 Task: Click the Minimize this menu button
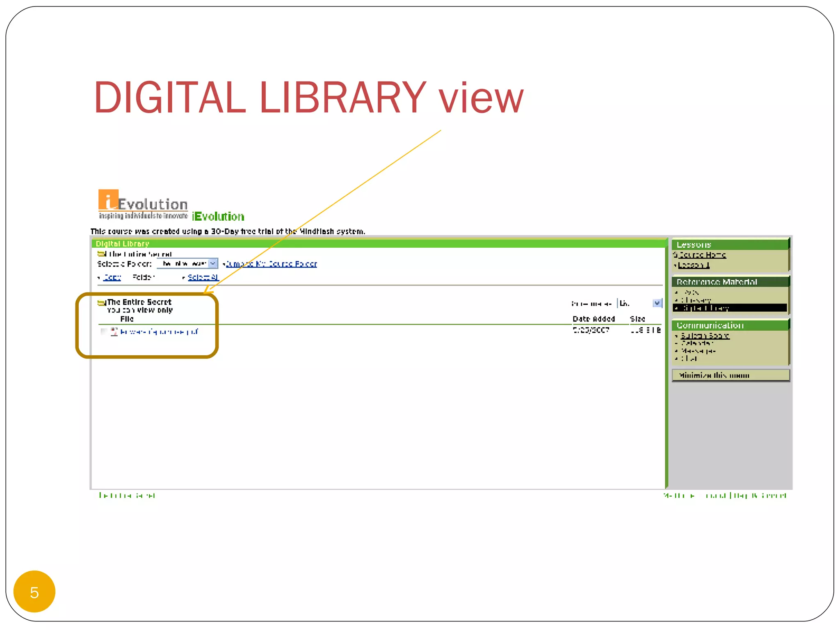click(731, 375)
